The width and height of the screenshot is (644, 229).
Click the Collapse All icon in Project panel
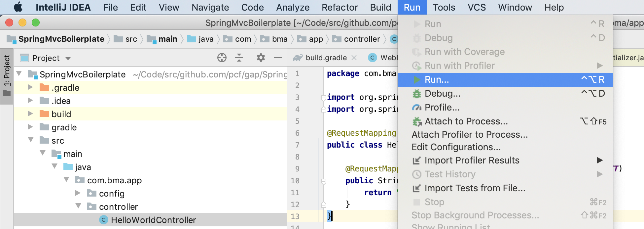tap(239, 58)
